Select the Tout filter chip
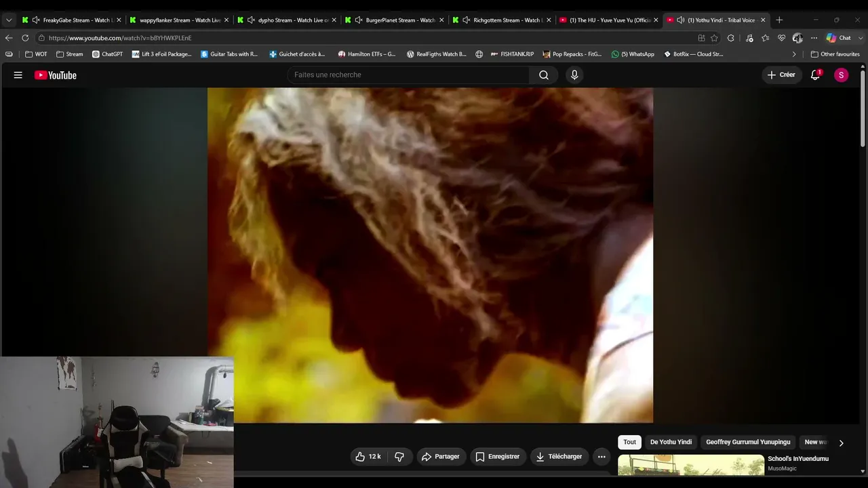 (x=630, y=442)
